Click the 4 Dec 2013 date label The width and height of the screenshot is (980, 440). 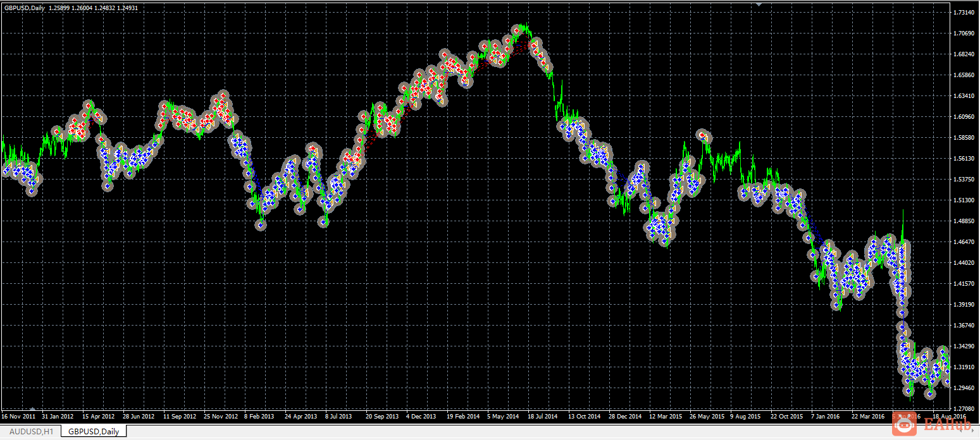pos(421,417)
